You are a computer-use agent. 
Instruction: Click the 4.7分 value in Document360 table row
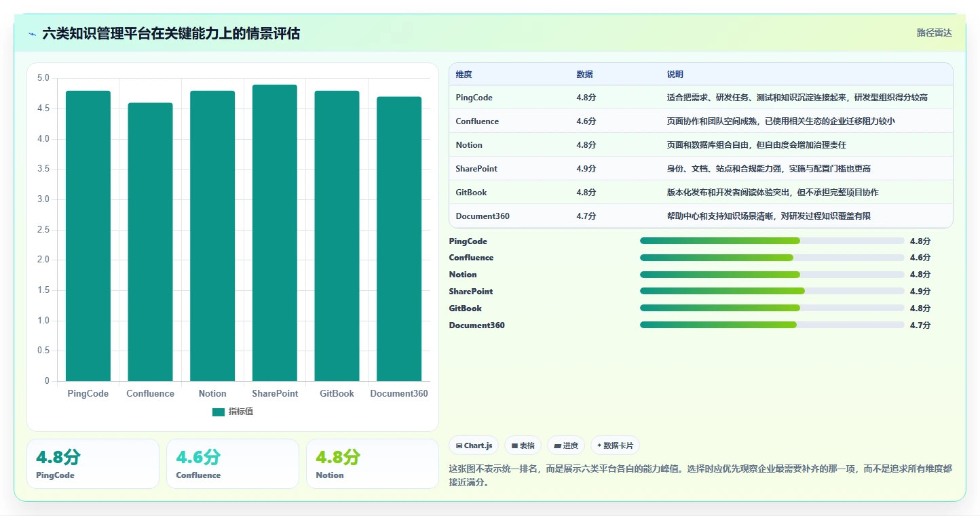click(586, 216)
